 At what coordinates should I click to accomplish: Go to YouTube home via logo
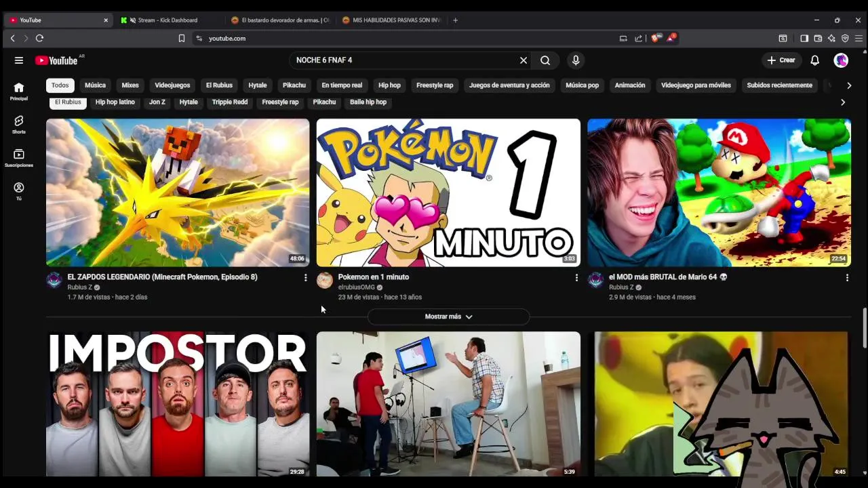coord(57,60)
